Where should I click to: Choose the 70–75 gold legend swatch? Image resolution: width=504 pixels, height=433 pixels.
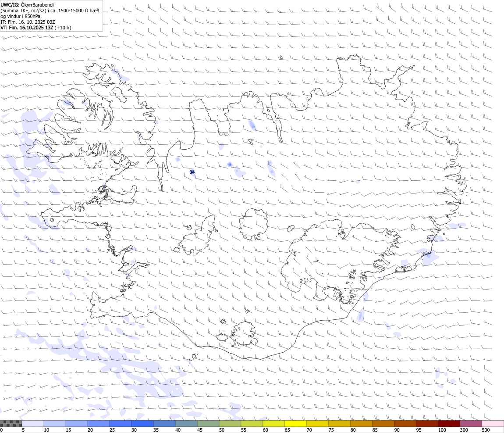[318, 423]
